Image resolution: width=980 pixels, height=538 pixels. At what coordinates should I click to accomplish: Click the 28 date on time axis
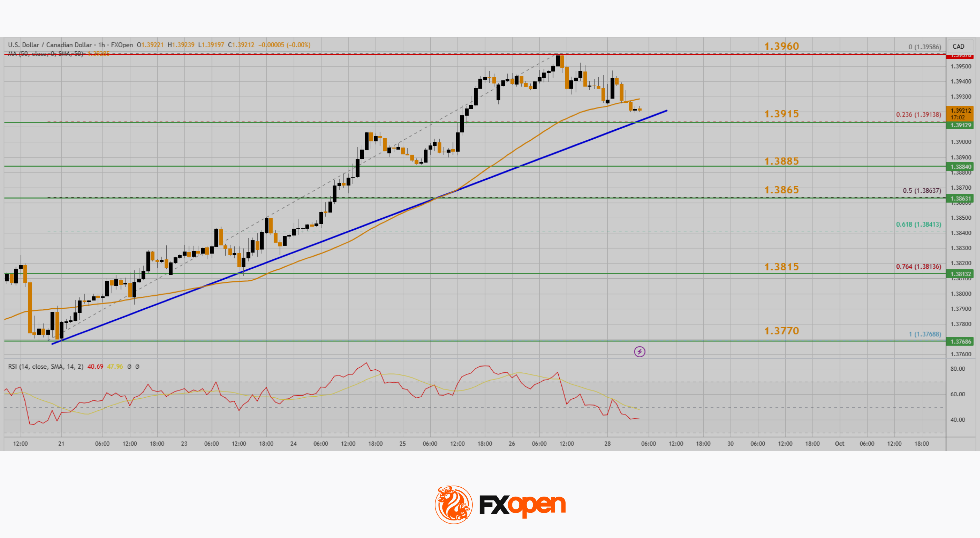coord(607,444)
